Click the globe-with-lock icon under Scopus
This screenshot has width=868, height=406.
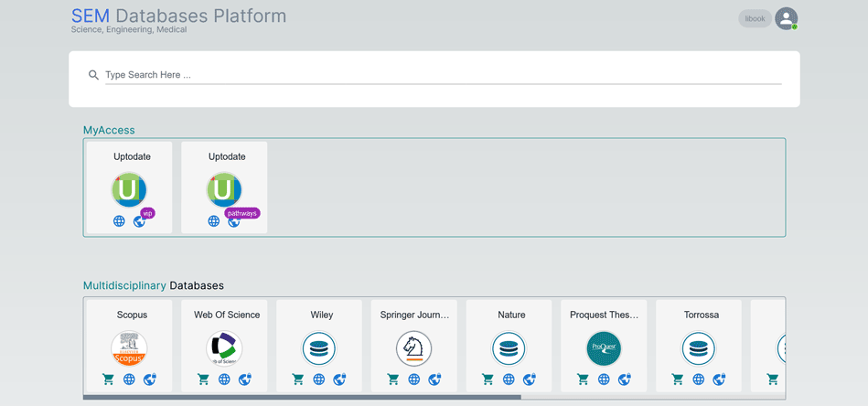[x=150, y=379]
